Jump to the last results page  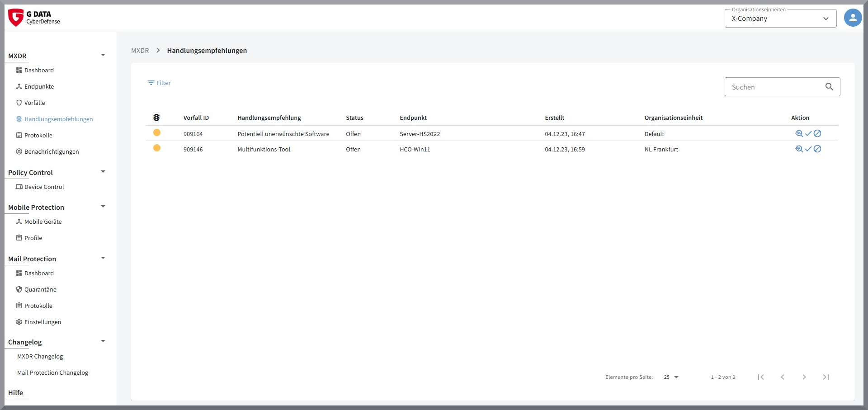point(826,377)
